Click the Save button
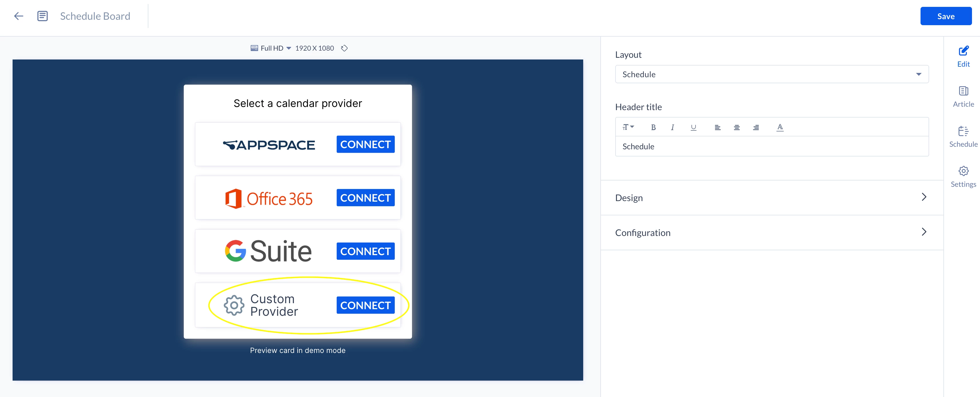 pos(945,16)
